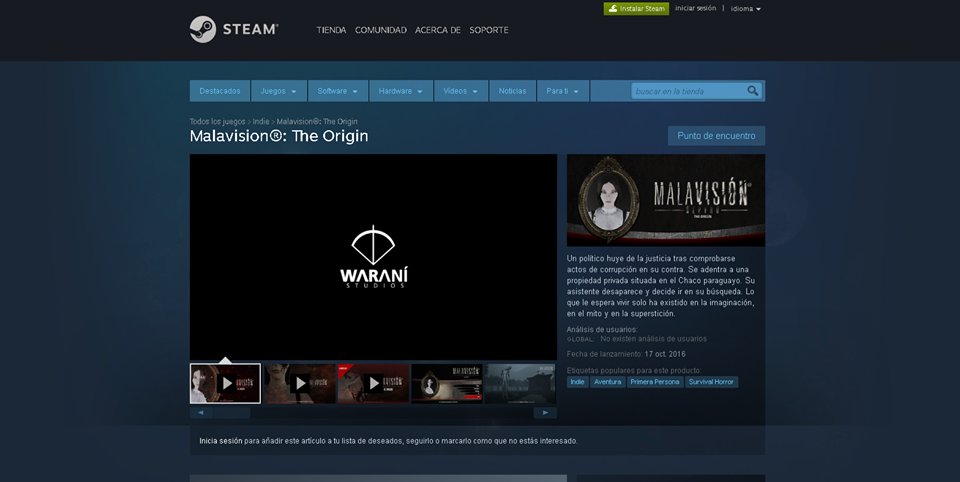This screenshot has height=482, width=960.
Task: Play the third trailer thumbnail
Action: [x=373, y=383]
